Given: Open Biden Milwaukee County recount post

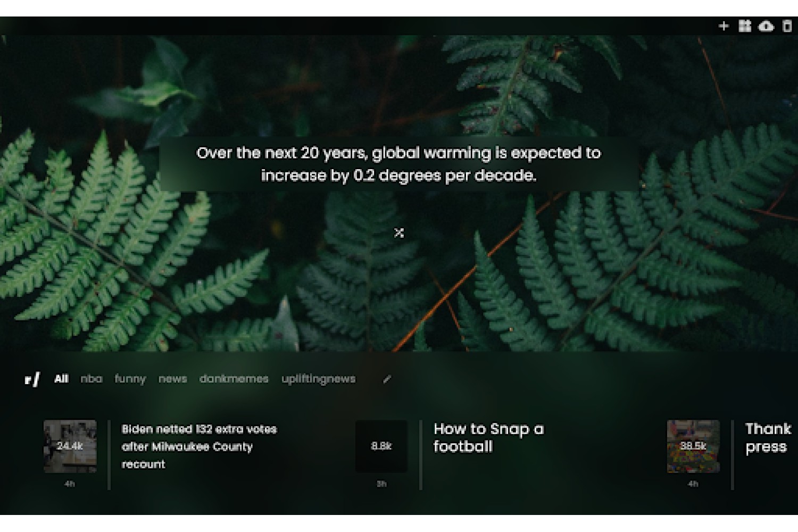Looking at the screenshot, I should tap(199, 446).
